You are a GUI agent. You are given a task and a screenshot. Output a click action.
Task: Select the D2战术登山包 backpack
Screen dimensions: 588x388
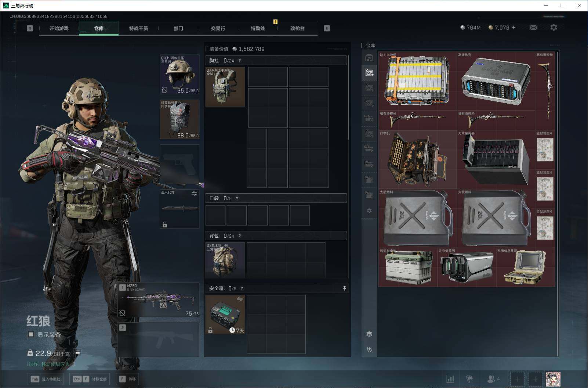(x=225, y=260)
